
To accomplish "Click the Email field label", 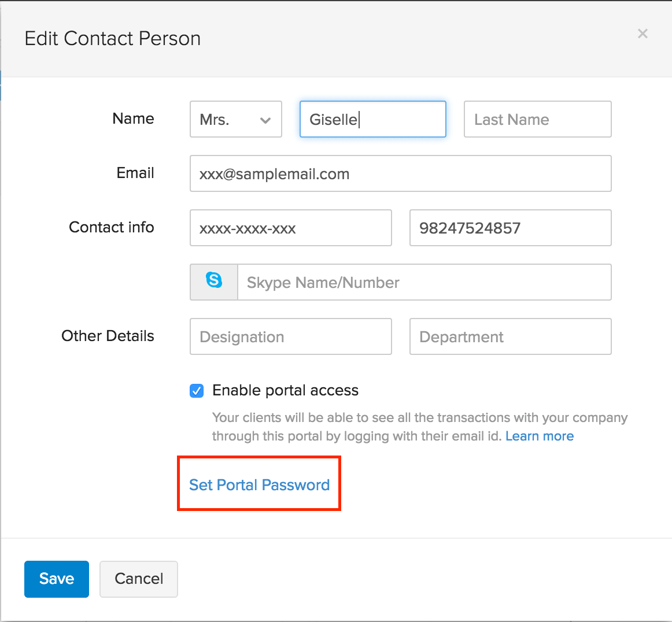I will coord(135,173).
